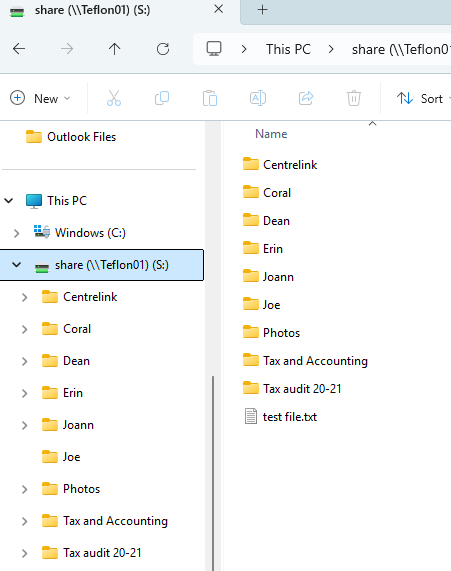This screenshot has height=571, width=451.
Task: Click the Rename icon in toolbar
Action: pos(258,98)
